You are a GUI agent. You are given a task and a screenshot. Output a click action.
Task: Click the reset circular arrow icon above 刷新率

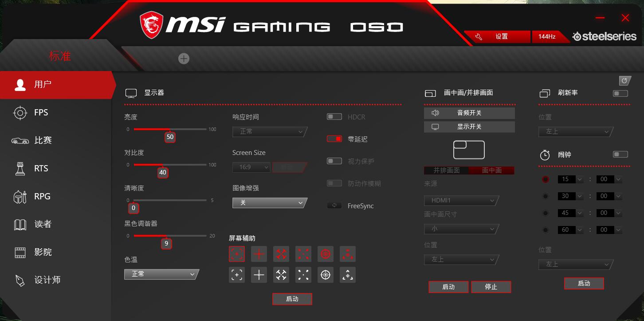tap(625, 80)
